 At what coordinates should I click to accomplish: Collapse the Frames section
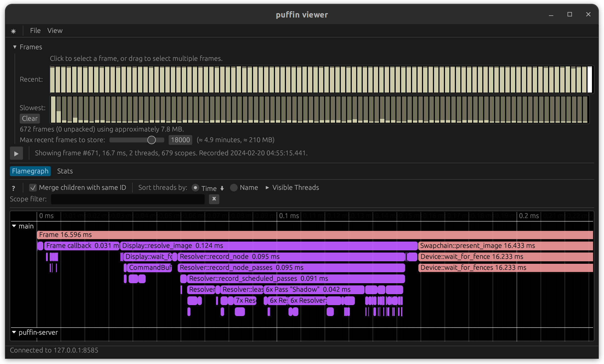click(x=15, y=47)
